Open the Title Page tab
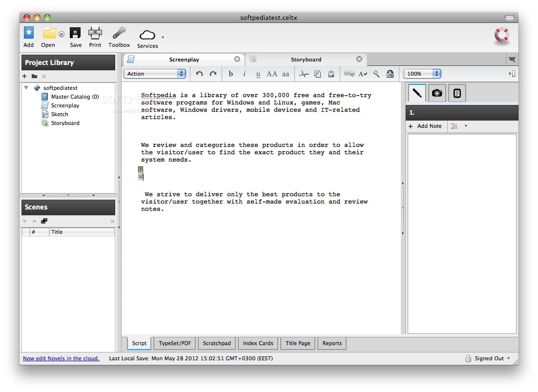This screenshot has height=392, width=538. pos(298,343)
